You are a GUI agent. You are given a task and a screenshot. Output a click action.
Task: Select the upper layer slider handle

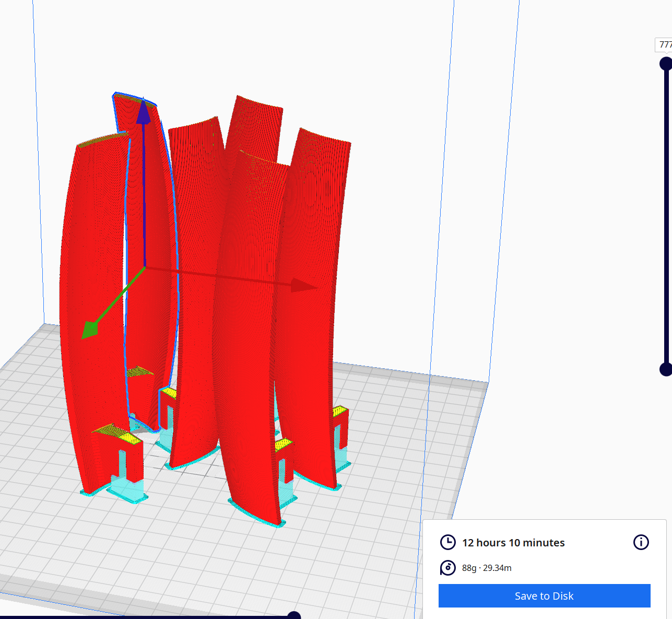666,64
